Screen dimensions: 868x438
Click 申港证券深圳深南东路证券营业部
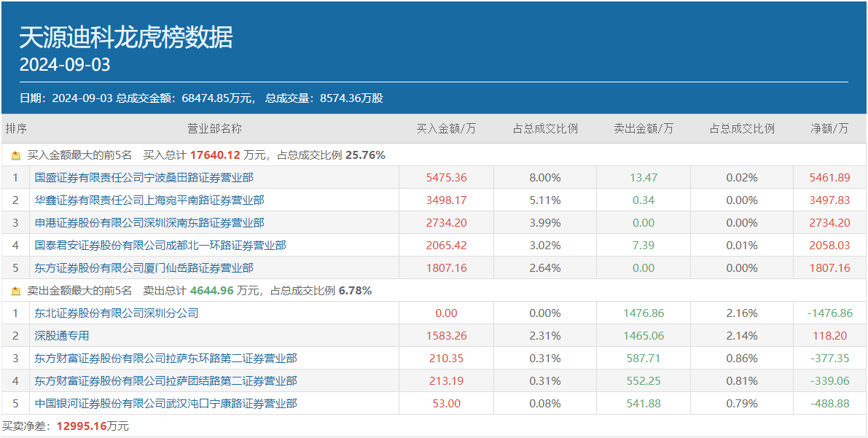[x=149, y=222]
